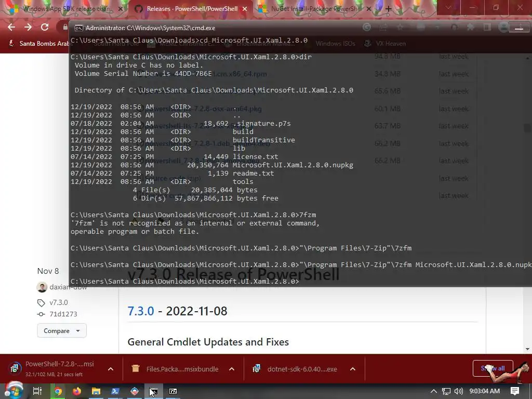
Task: Reload the current Chrome page
Action: pyautogui.click(x=45, y=27)
